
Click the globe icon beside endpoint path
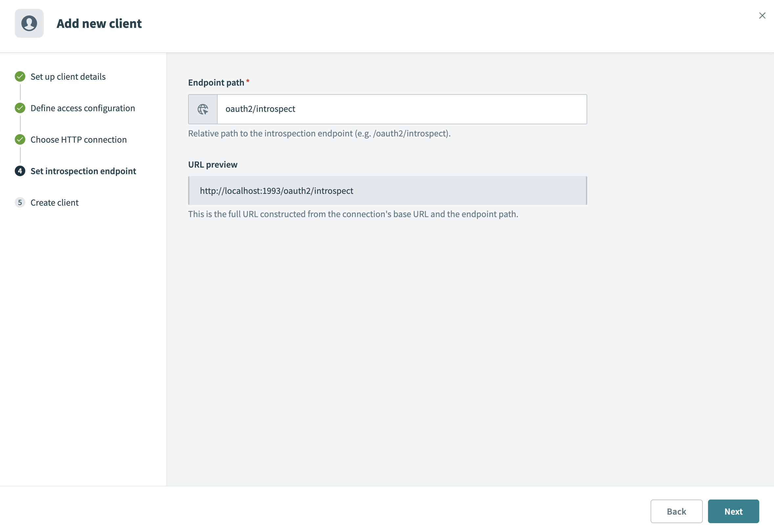pyautogui.click(x=203, y=109)
